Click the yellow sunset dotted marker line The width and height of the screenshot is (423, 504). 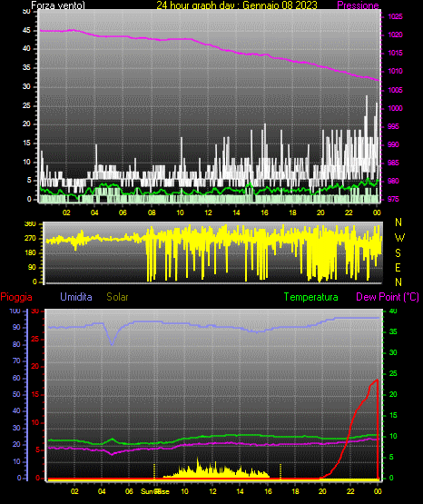point(280,471)
